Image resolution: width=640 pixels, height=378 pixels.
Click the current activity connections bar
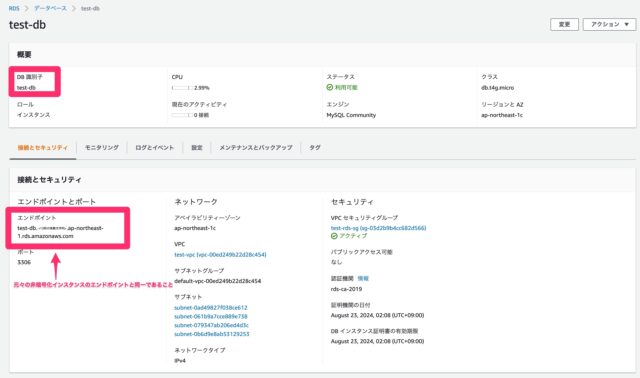(x=182, y=115)
